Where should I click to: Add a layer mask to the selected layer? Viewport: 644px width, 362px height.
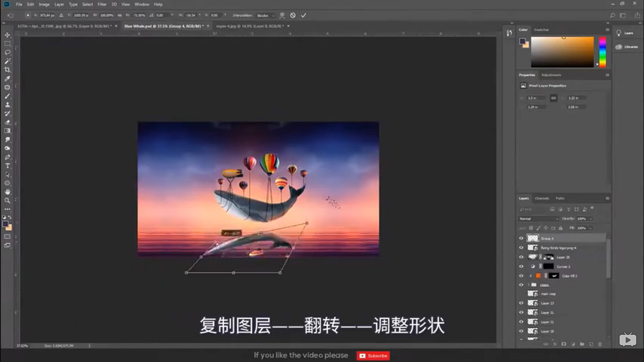(x=563, y=343)
